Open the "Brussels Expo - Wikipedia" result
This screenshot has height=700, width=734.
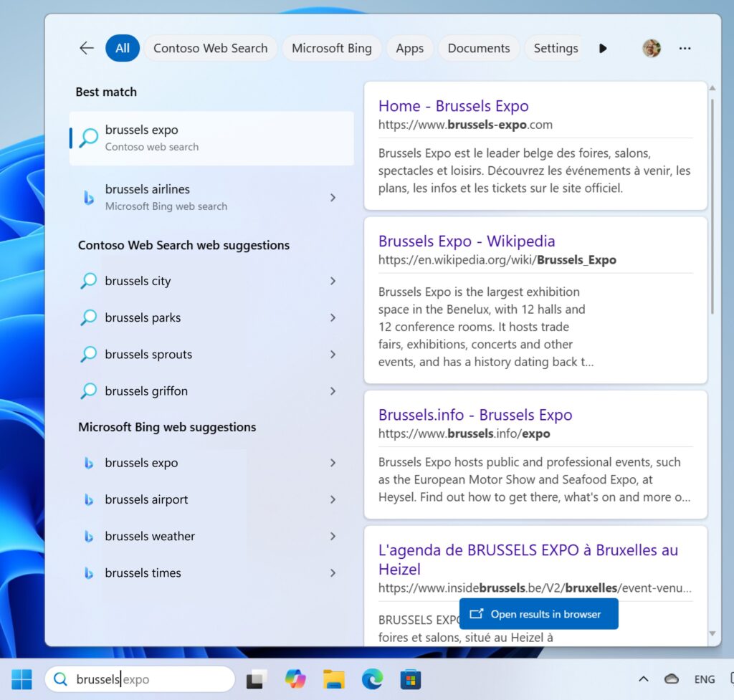pyautogui.click(x=467, y=241)
